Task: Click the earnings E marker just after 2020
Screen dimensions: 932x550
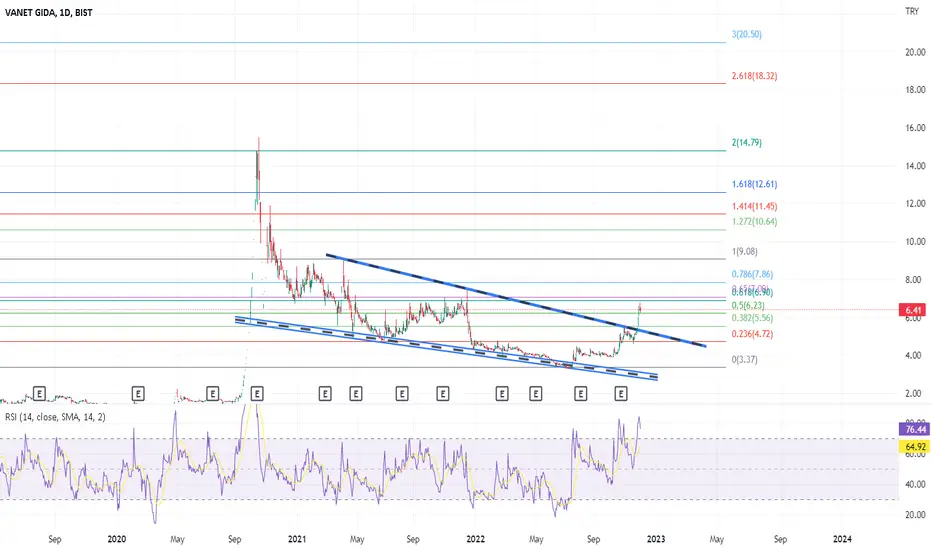Action: (138, 393)
